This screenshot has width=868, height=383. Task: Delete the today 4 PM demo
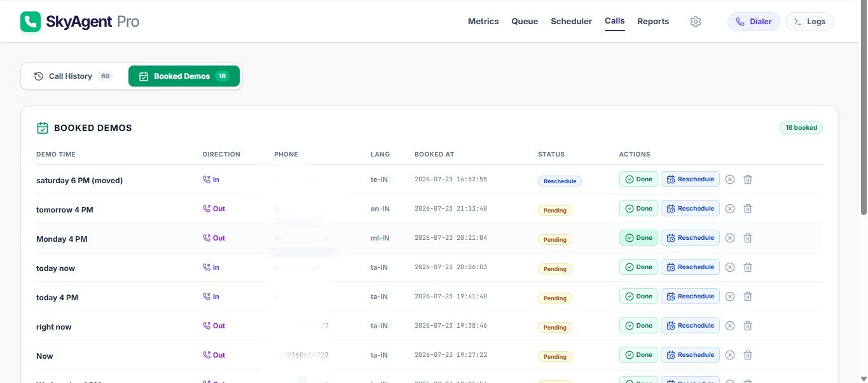pyautogui.click(x=748, y=296)
